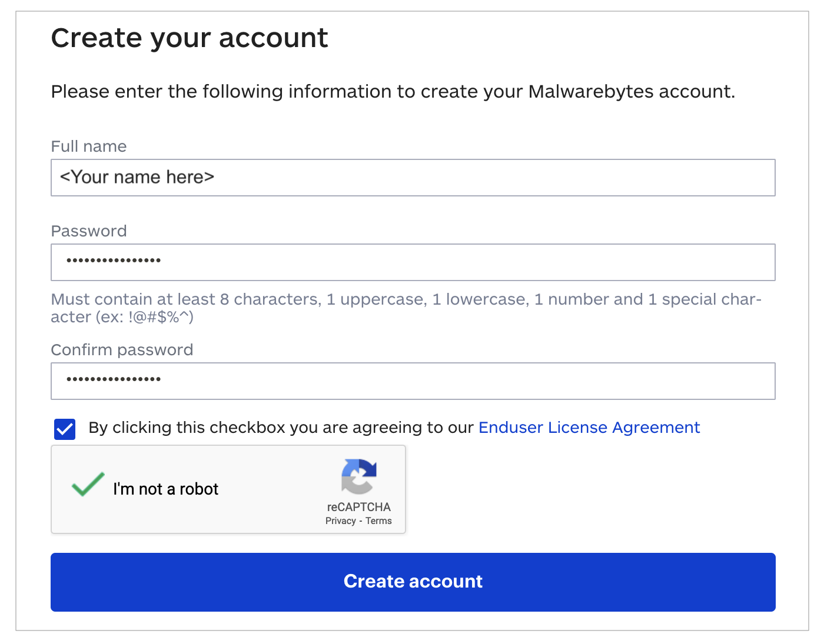Select the Confirm password field
This screenshot has width=824, height=644.
click(x=412, y=381)
